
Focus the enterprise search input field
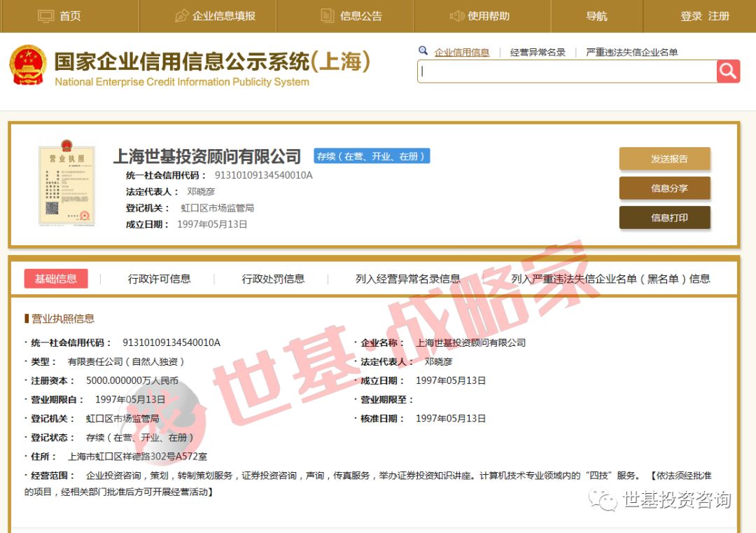coord(567,71)
